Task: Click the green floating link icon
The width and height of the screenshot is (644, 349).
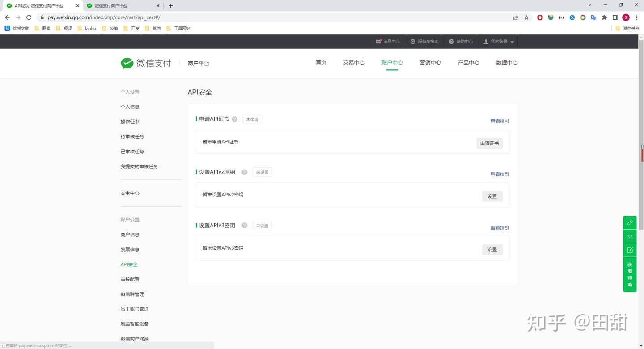Action: pyautogui.click(x=630, y=222)
